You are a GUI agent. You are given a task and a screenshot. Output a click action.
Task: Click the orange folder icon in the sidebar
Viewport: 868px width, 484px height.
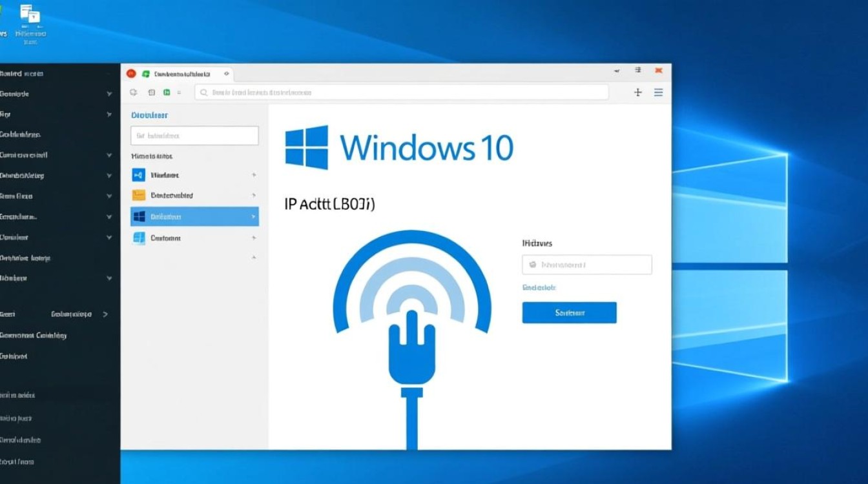click(x=139, y=195)
